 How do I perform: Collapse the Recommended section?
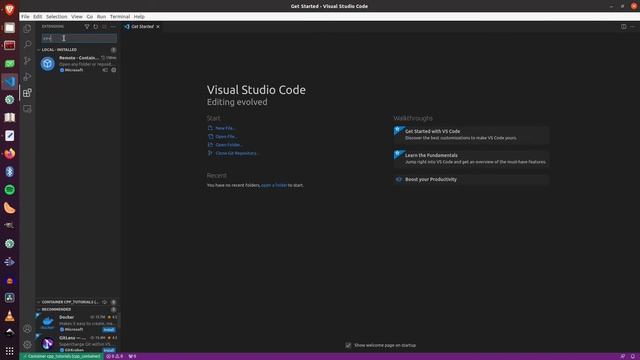point(56,309)
